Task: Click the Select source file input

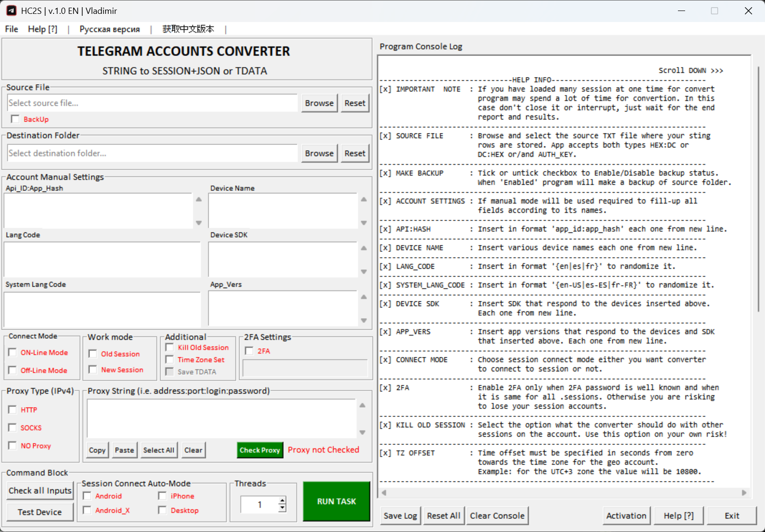Action: point(152,103)
